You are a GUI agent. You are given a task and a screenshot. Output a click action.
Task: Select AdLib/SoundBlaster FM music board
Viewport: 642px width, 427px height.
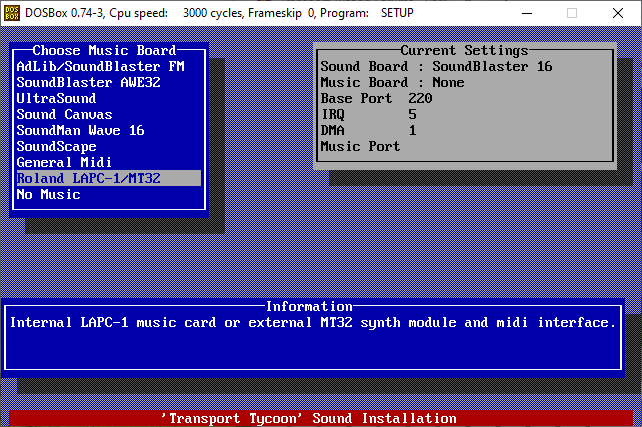100,66
